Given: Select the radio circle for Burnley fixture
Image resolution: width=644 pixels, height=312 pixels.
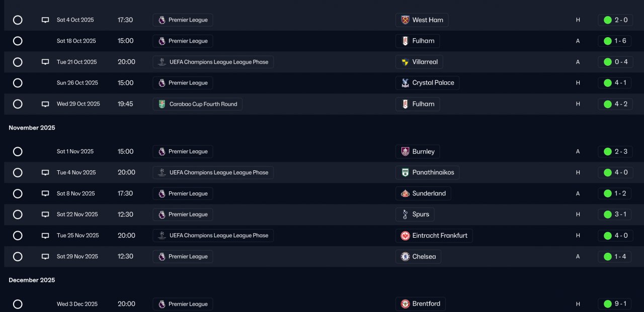Looking at the screenshot, I should (x=18, y=152).
